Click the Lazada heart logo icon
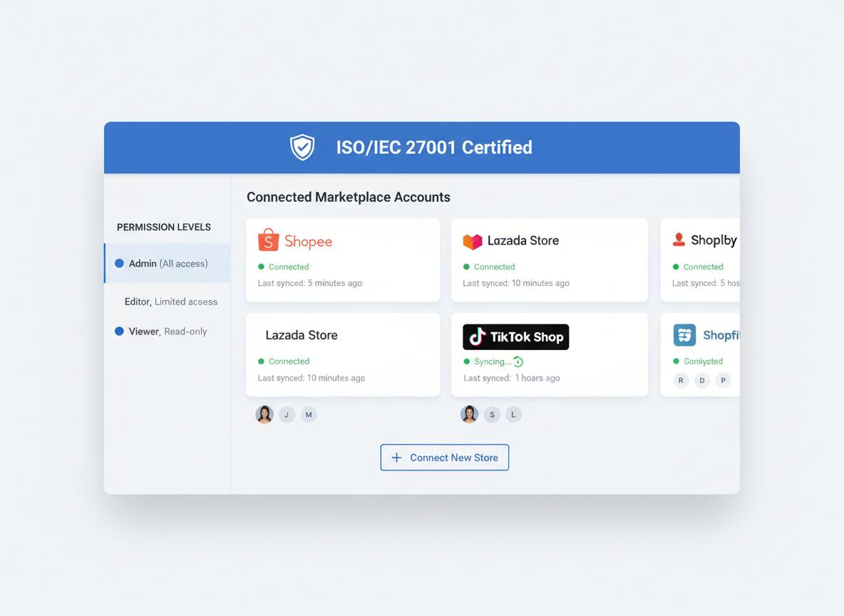The height and width of the screenshot is (616, 844). (x=473, y=242)
